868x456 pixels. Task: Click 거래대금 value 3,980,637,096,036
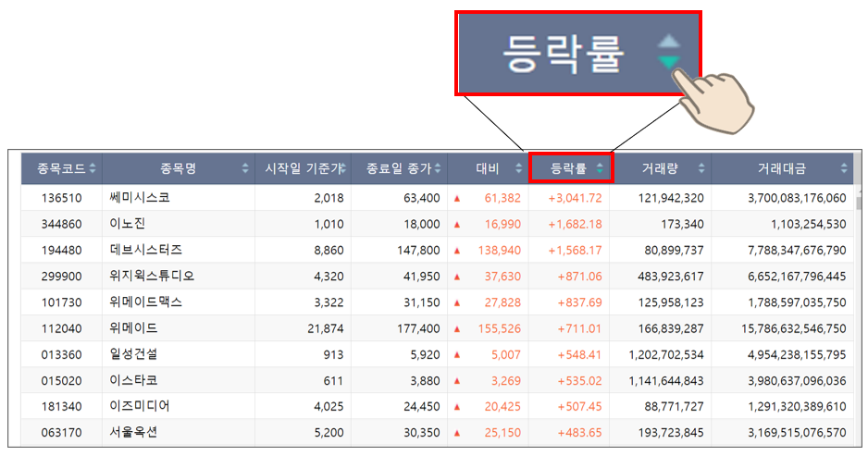(x=797, y=381)
